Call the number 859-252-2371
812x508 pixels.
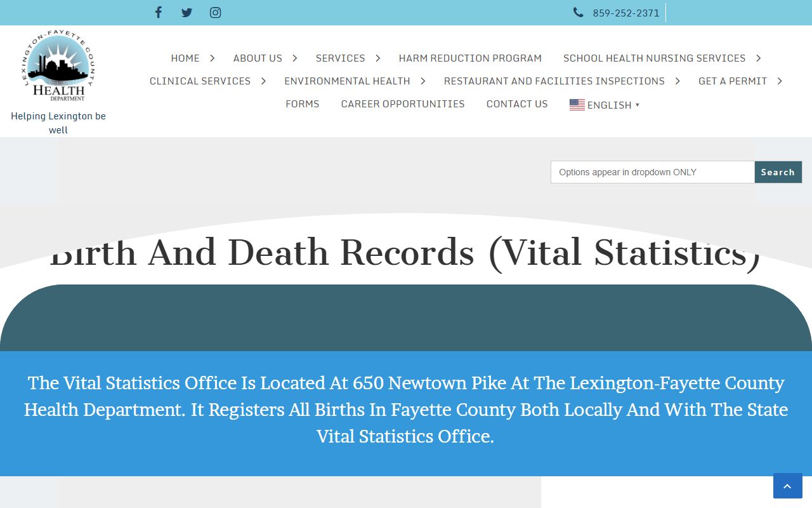pyautogui.click(x=626, y=13)
